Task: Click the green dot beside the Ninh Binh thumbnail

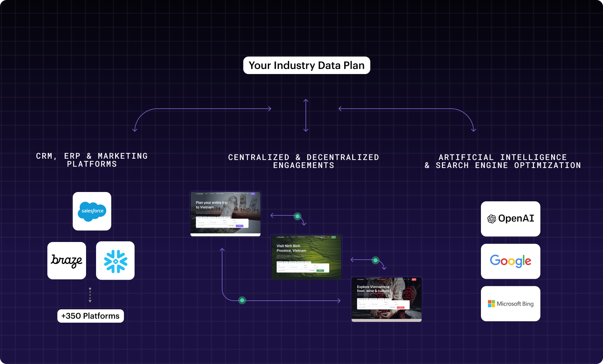Action: click(x=376, y=260)
